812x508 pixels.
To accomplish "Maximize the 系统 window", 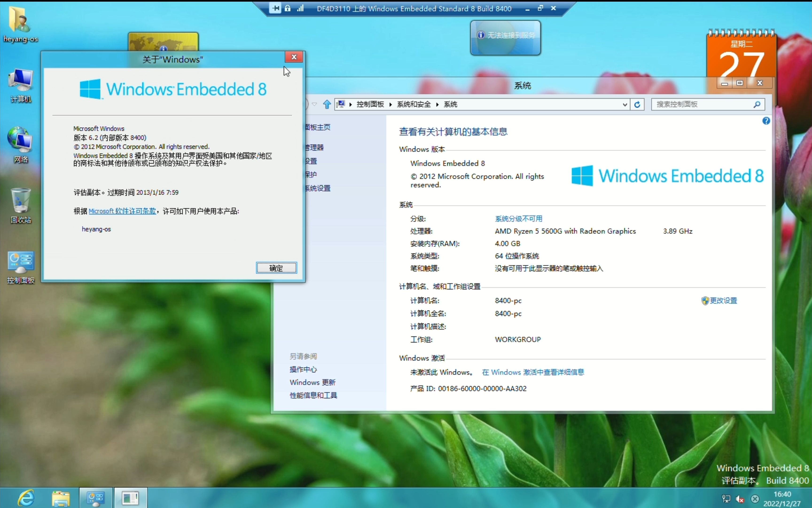I will (x=740, y=83).
